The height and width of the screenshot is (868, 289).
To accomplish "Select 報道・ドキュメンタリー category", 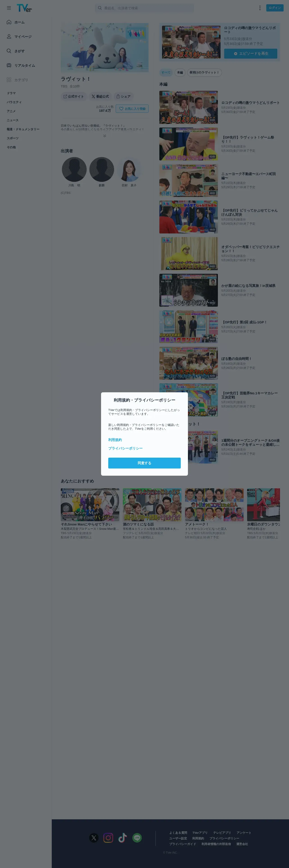I will pos(23,129).
